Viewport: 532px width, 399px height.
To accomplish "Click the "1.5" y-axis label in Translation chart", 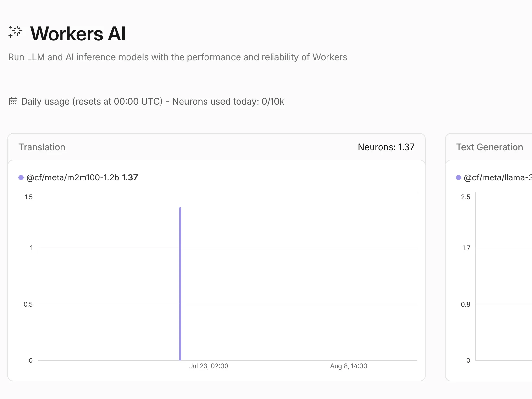I will (x=29, y=197).
